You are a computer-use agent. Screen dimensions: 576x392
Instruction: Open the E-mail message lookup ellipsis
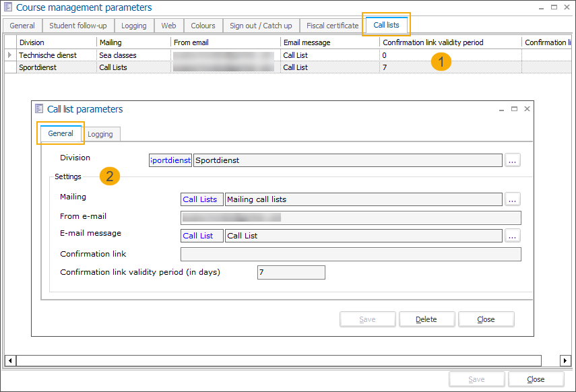[x=513, y=235]
